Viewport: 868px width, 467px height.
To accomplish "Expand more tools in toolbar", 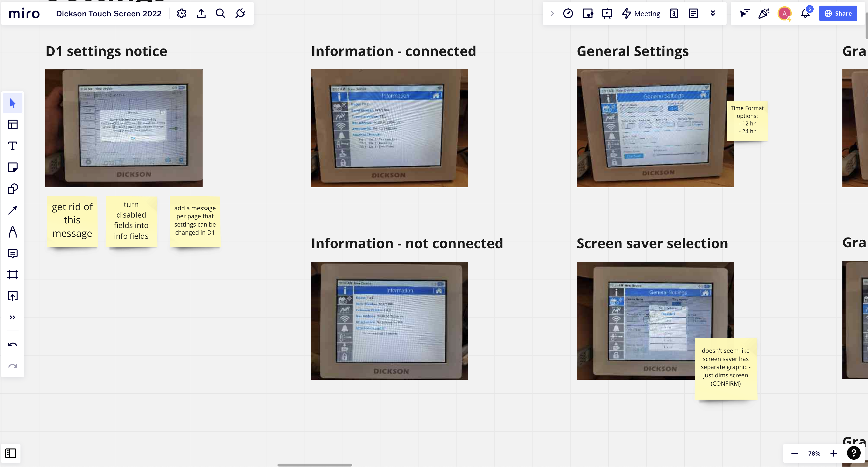I will (12, 317).
